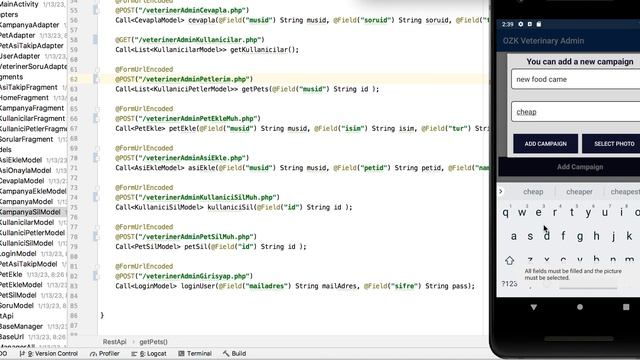Choose 'cheap' keyboard suggestion
Screen dimensions: 640x360
tap(533, 191)
